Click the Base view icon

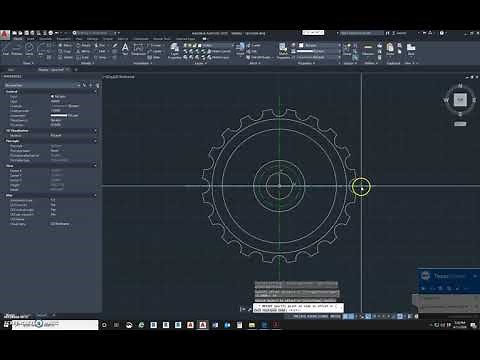pos(411,49)
